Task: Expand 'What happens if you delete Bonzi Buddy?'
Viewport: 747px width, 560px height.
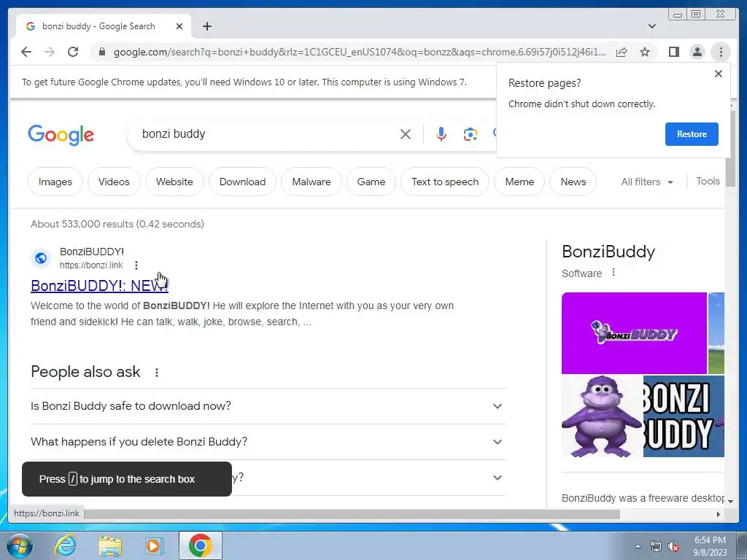Action: [268, 442]
